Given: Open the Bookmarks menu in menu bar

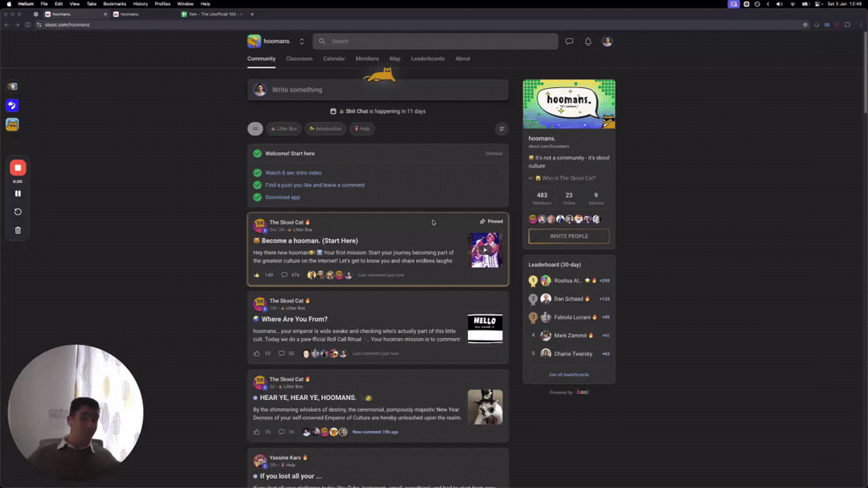Looking at the screenshot, I should tap(114, 4).
